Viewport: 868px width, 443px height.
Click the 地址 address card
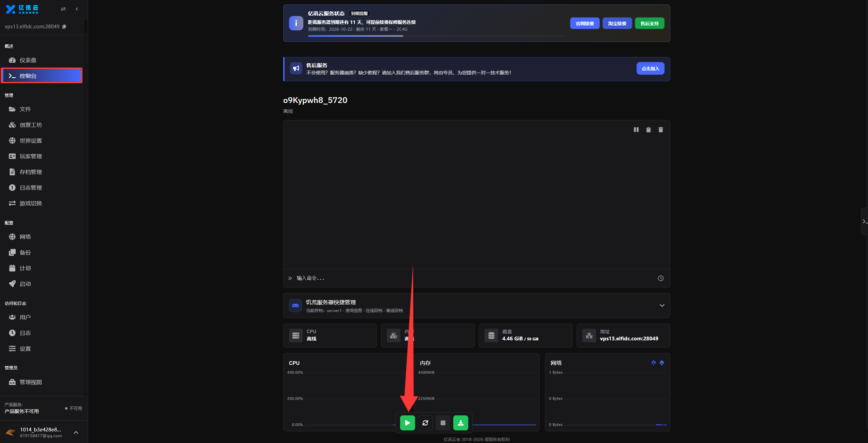(623, 336)
